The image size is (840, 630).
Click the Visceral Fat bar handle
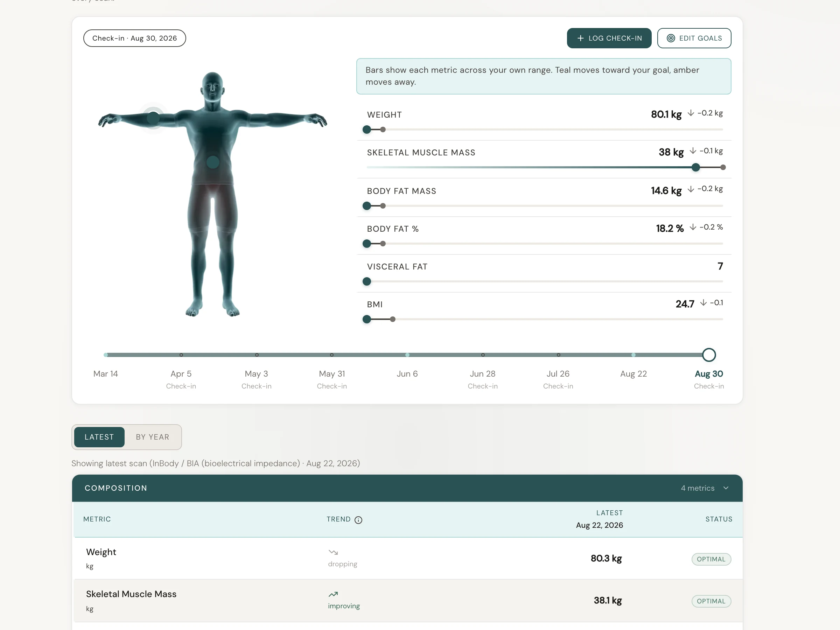click(366, 281)
